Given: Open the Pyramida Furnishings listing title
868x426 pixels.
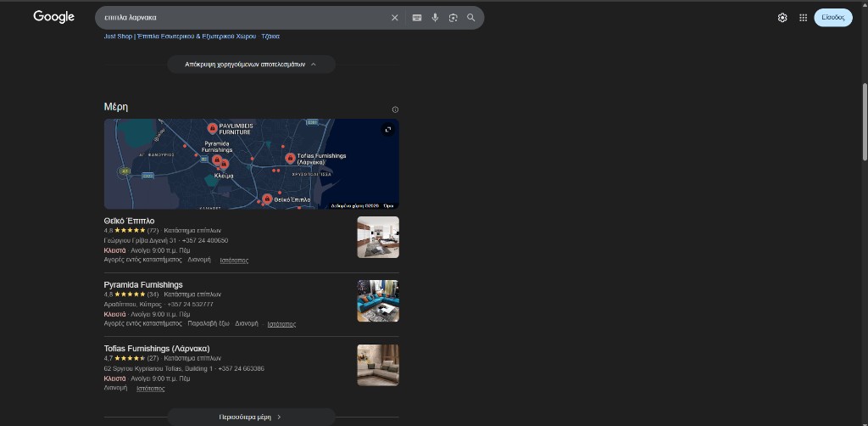Looking at the screenshot, I should click(143, 285).
